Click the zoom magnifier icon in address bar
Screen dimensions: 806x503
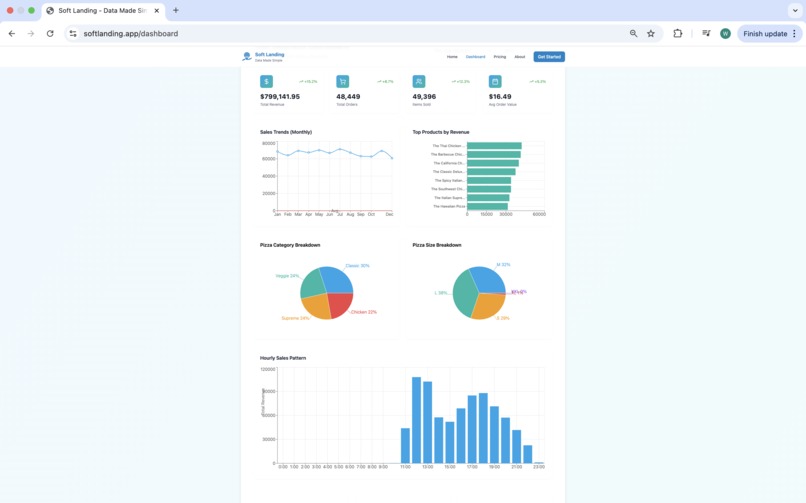[x=633, y=33]
